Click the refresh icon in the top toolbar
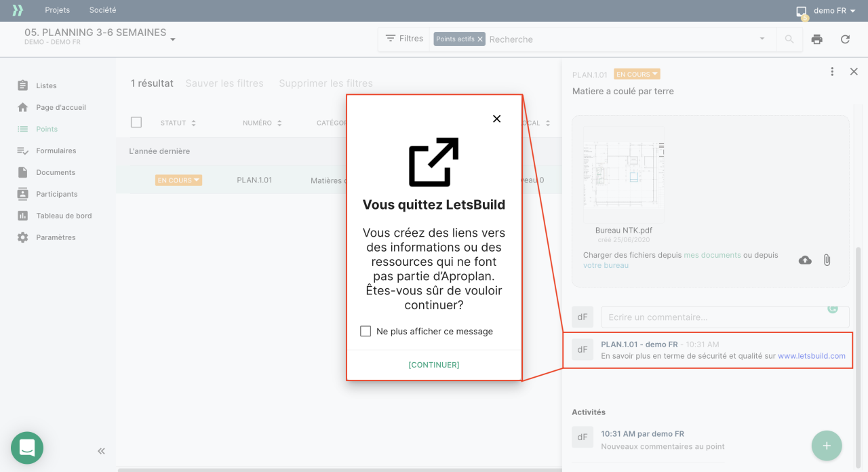The image size is (868, 472). pyautogui.click(x=845, y=39)
